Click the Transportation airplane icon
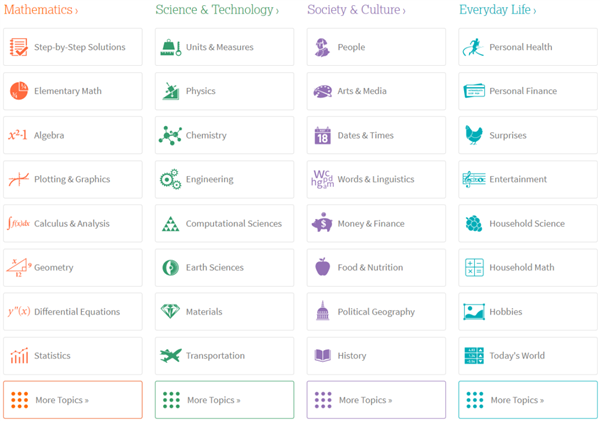The height and width of the screenshot is (421, 600). click(170, 356)
